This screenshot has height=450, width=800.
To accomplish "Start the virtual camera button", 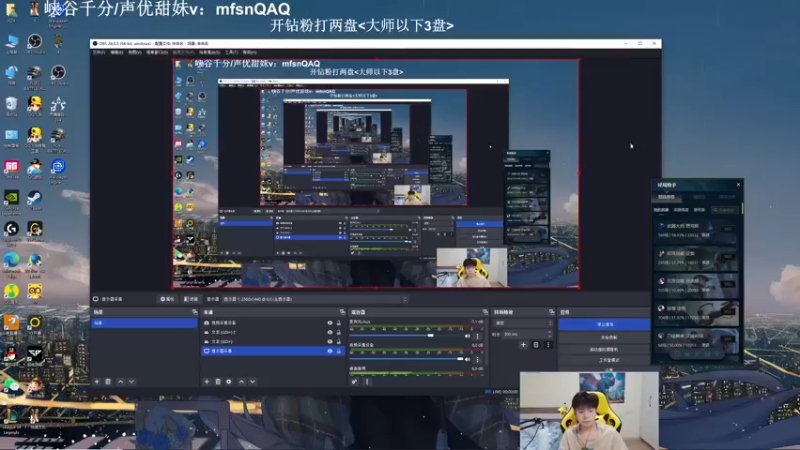I will [605, 349].
